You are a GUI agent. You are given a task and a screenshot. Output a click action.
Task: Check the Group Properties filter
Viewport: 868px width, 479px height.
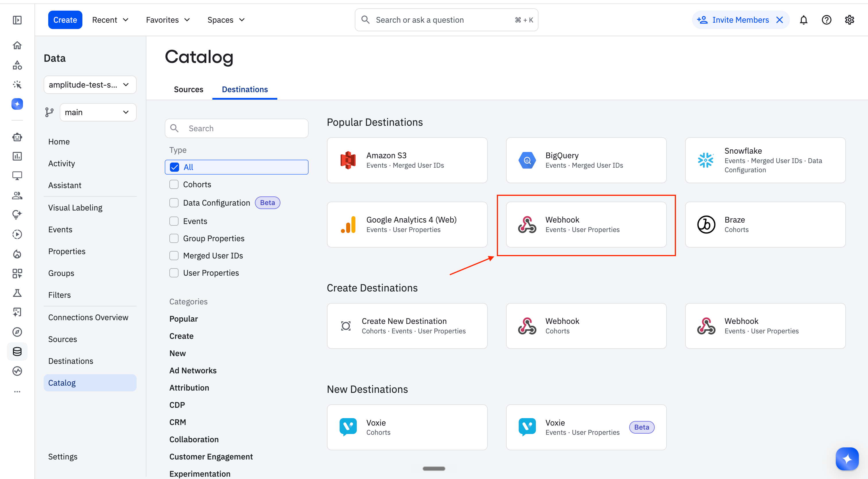click(x=174, y=238)
